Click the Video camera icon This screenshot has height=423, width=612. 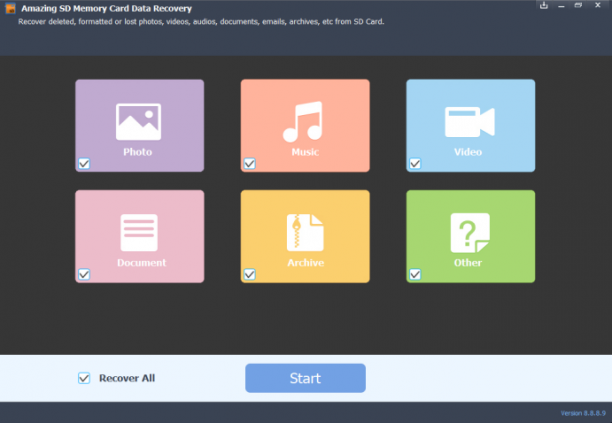[470, 122]
